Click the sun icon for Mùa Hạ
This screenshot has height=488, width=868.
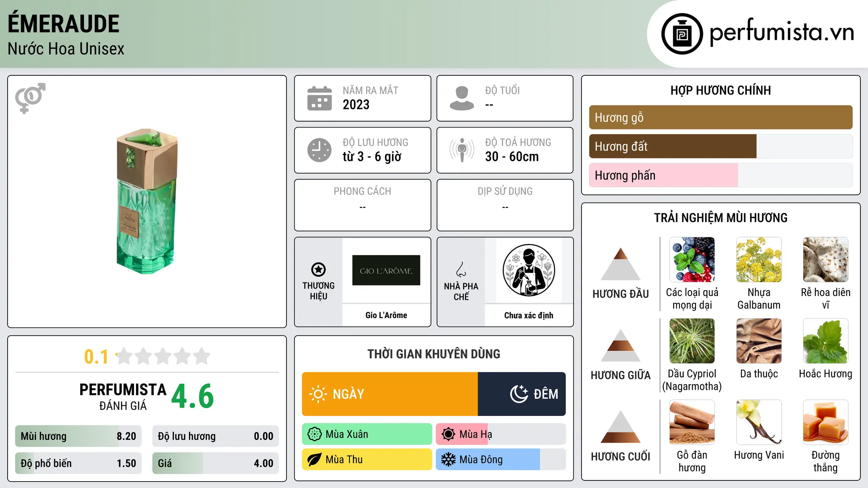click(448, 434)
